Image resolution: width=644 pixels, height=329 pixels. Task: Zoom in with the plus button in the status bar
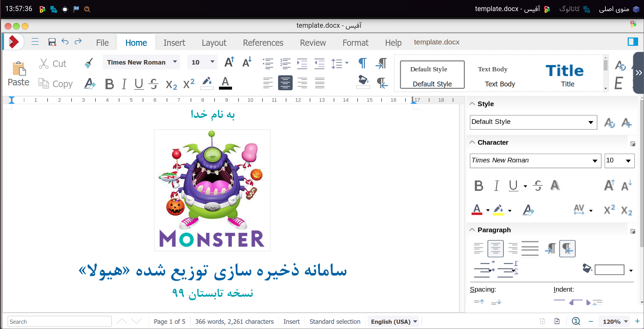[637, 321]
